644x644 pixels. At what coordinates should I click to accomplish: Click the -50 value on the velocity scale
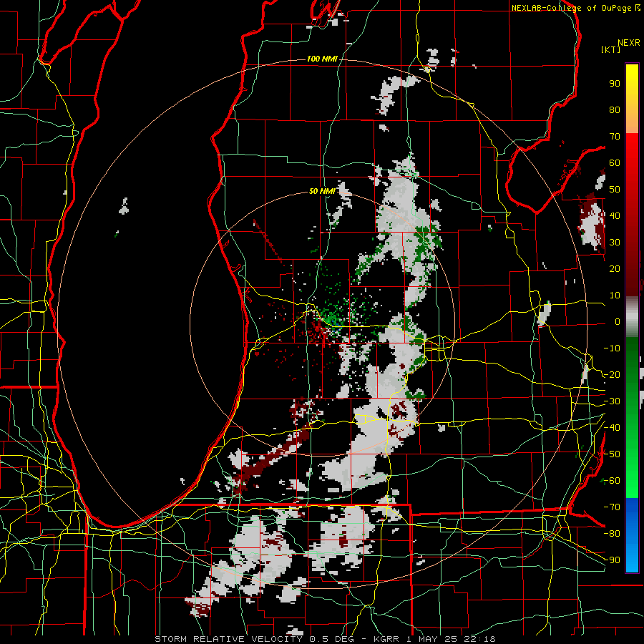click(612, 454)
